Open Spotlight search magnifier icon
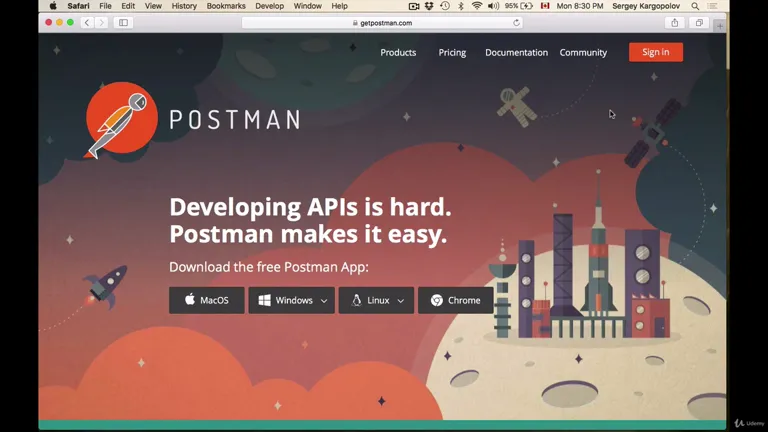Viewport: 768px width, 432px height. point(695,6)
